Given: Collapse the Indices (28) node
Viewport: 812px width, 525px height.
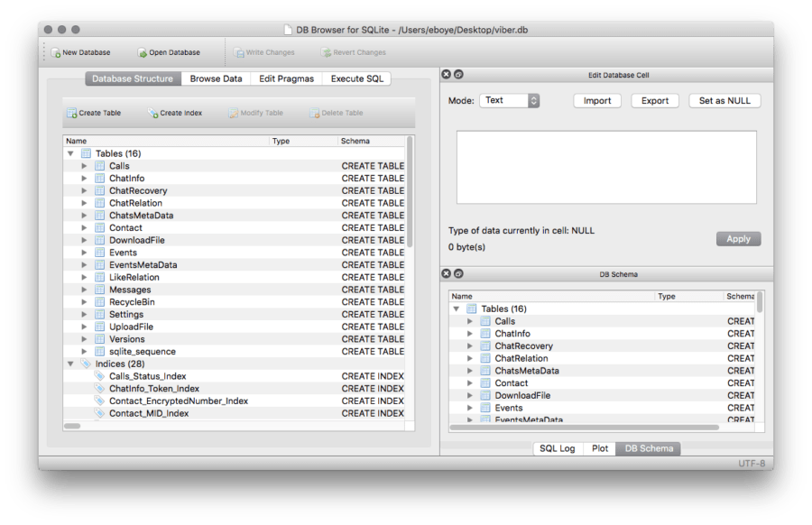Looking at the screenshot, I should pyautogui.click(x=70, y=364).
